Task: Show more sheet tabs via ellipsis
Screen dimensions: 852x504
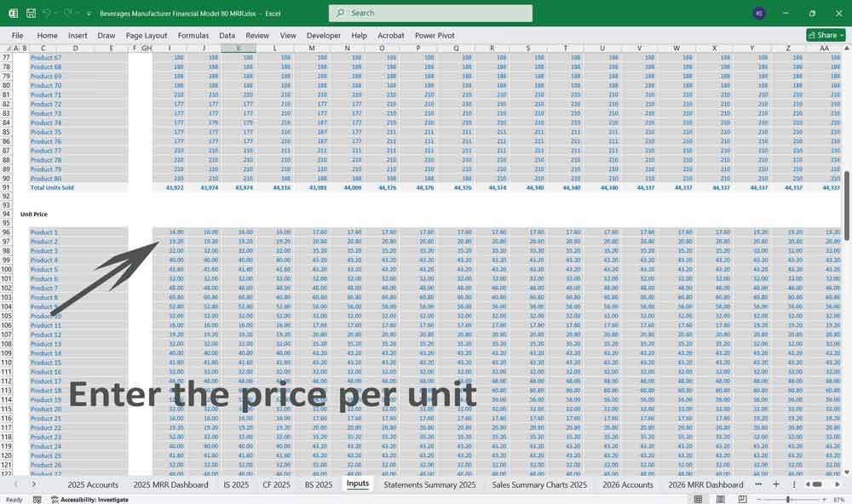Action: (758, 484)
